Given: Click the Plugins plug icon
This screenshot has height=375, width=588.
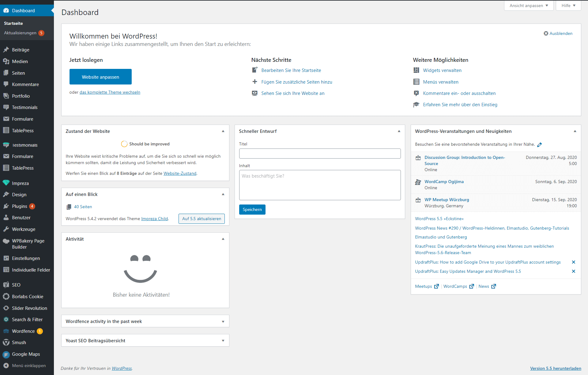Looking at the screenshot, I should coord(6,206).
